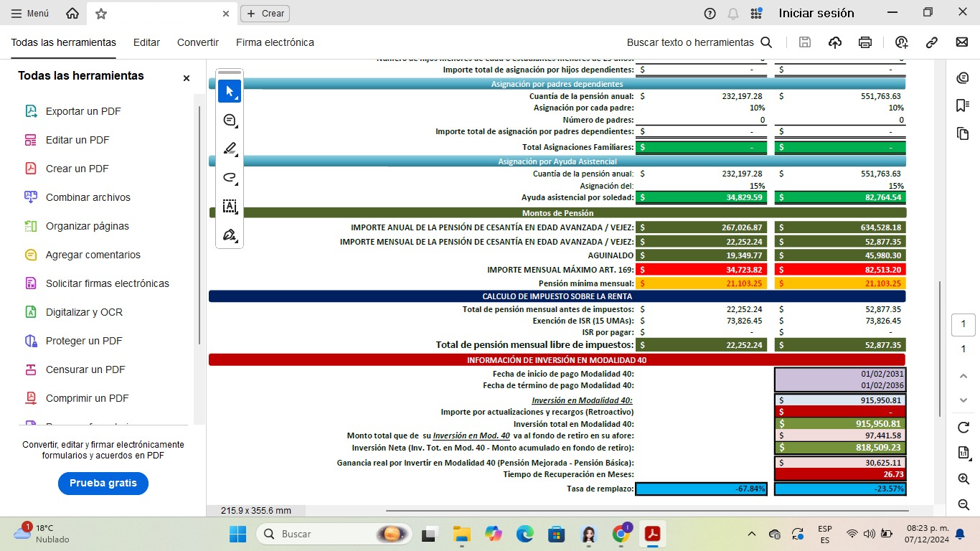Close the Todas las herramientas panel

click(187, 78)
